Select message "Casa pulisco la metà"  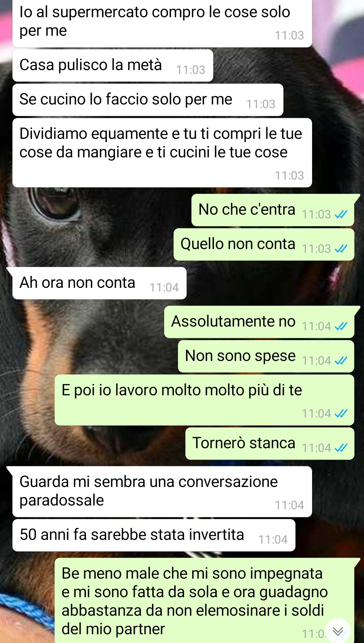click(113, 65)
